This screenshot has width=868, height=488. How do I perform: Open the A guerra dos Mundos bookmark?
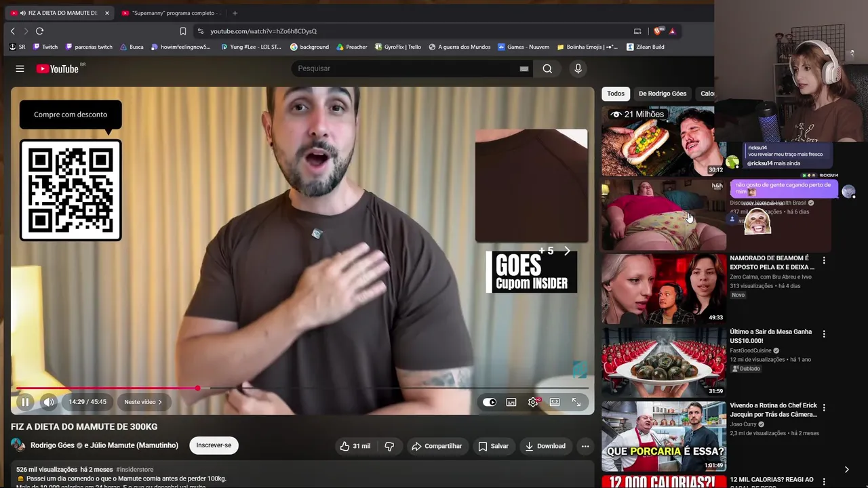(x=460, y=47)
